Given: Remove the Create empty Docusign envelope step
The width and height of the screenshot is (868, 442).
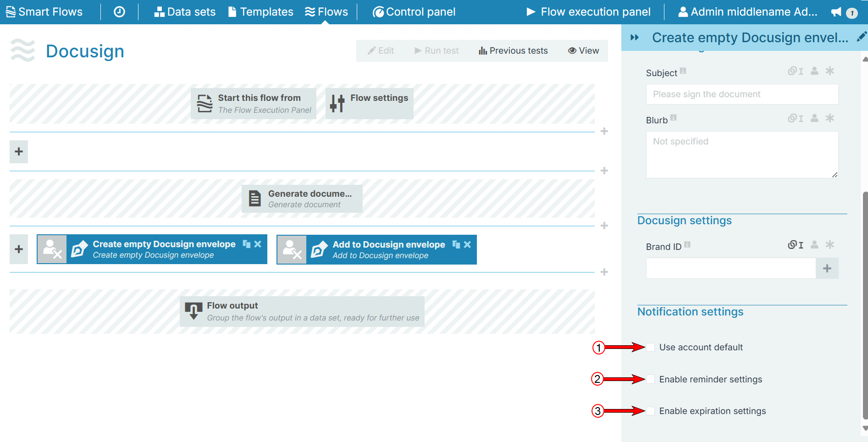Looking at the screenshot, I should pos(258,244).
